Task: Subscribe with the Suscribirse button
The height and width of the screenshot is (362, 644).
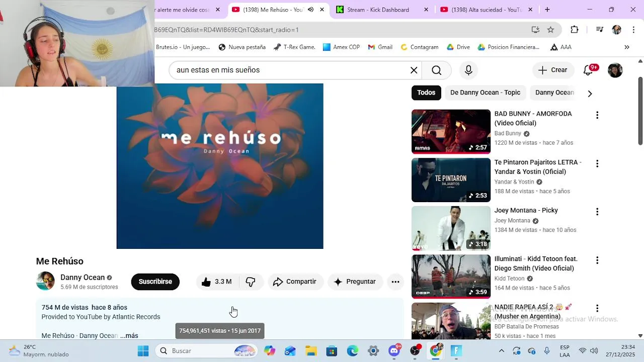Action: 155,282
